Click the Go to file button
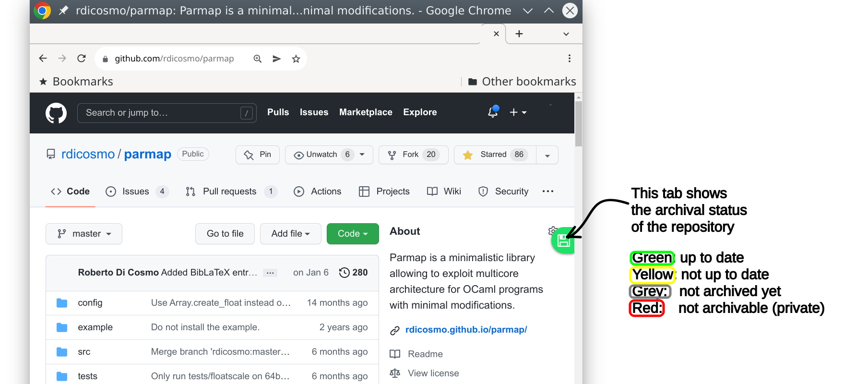This screenshot has width=868, height=384. pyautogui.click(x=225, y=234)
